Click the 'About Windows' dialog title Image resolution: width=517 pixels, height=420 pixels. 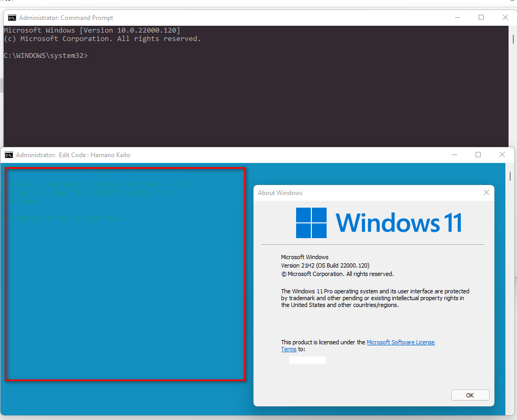coord(280,193)
